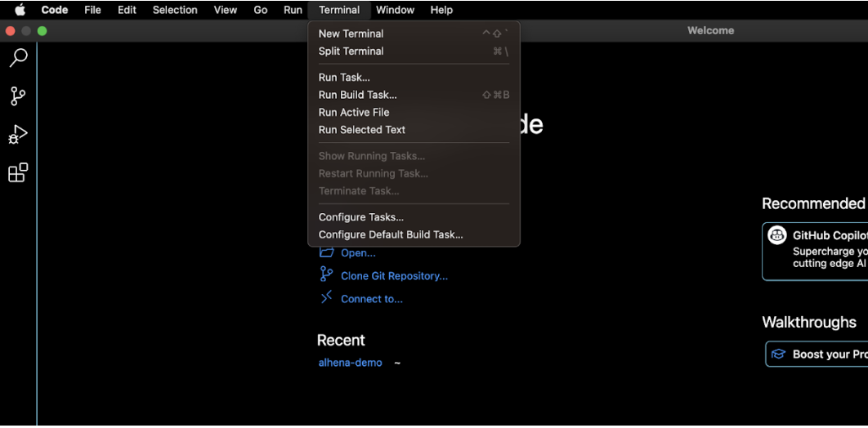Select Terminate Task... menu entry
This screenshot has height=428, width=868.
[414, 191]
